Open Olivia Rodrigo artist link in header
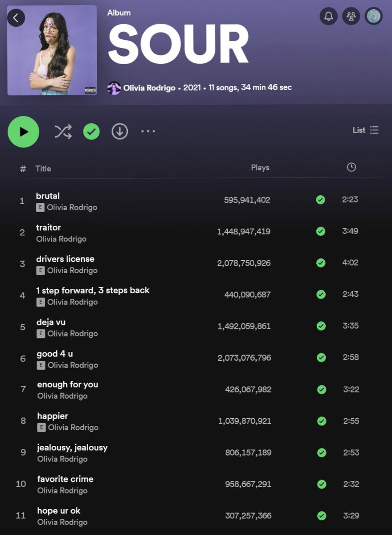This screenshot has height=535, width=392. pos(149,88)
